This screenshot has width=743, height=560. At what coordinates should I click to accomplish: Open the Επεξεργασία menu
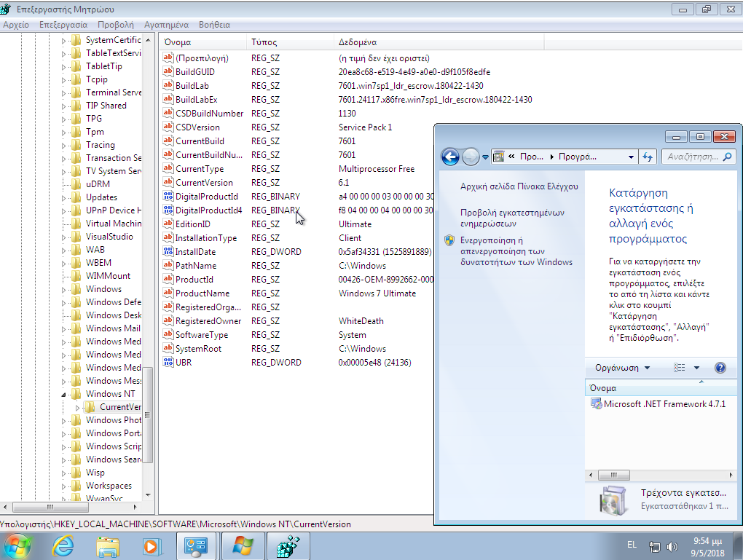tap(63, 25)
